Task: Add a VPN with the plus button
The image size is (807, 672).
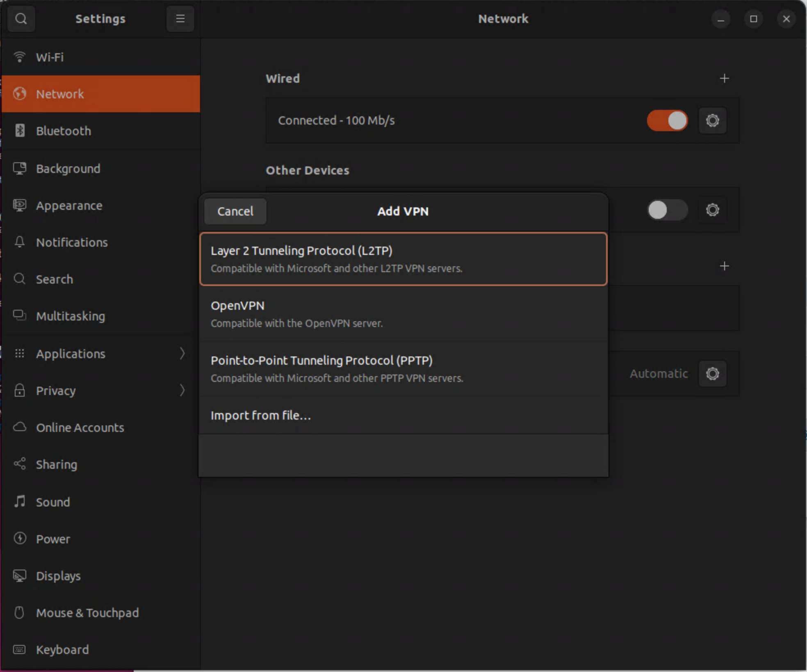Action: (724, 266)
